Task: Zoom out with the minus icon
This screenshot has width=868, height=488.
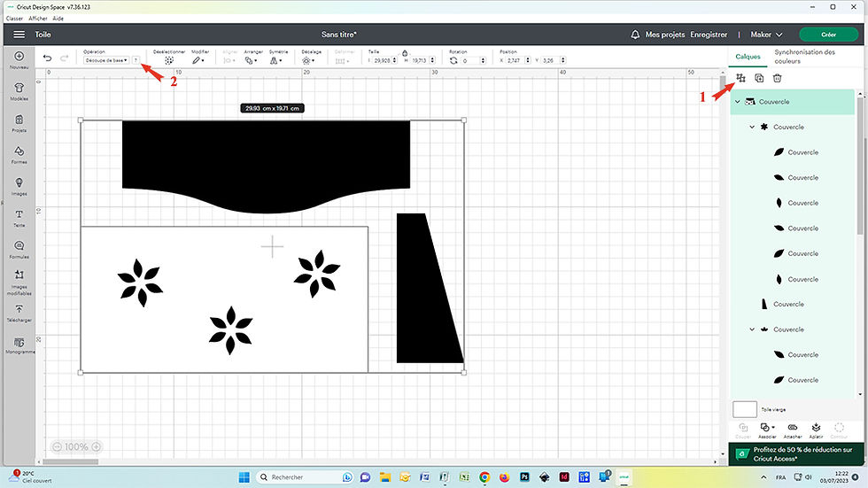Action: coord(57,446)
